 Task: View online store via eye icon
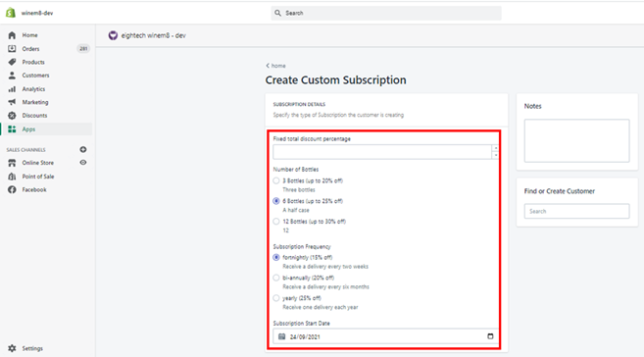(x=83, y=163)
